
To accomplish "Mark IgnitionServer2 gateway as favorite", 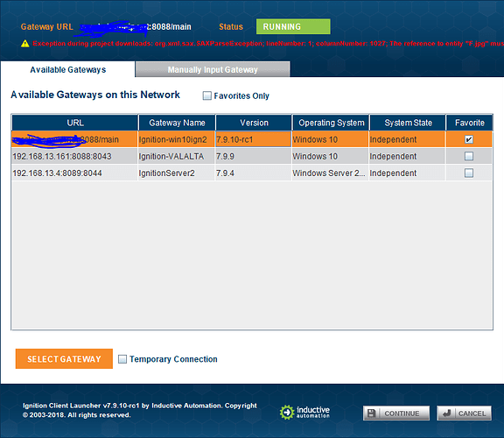I will (x=469, y=173).
